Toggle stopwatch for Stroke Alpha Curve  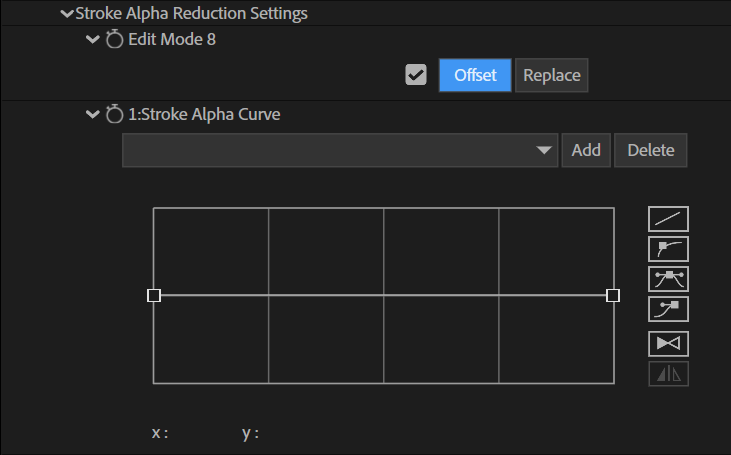point(114,114)
